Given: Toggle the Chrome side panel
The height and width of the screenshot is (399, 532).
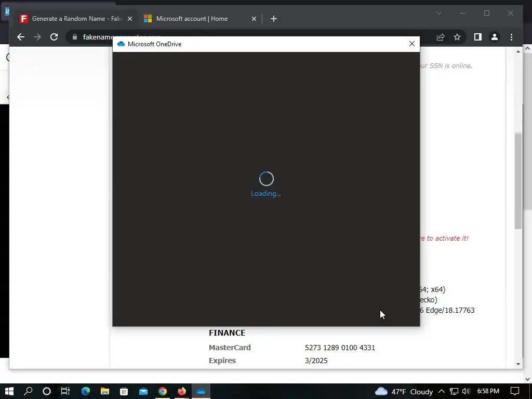Looking at the screenshot, I should point(478,37).
